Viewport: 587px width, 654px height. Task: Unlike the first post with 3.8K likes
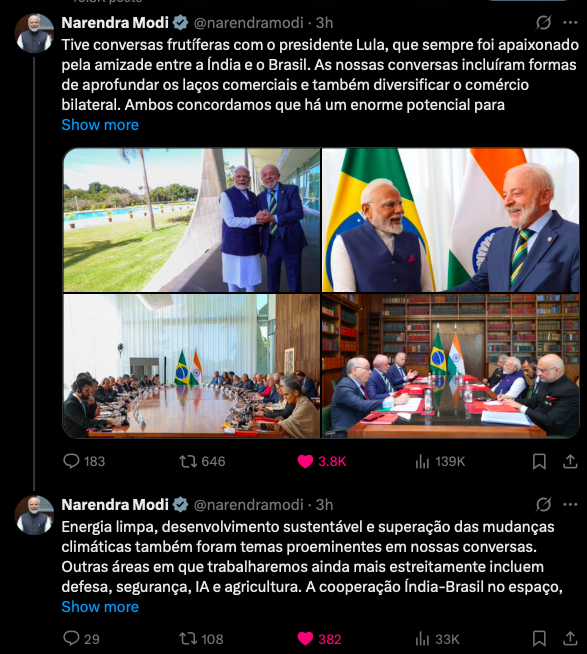322,461
